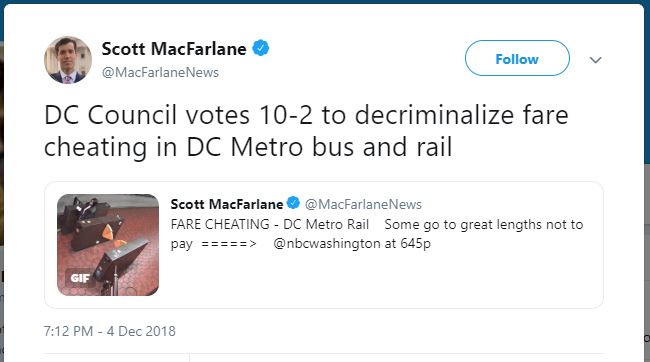Open the @MacFarlaneNews handle under the author name
This screenshot has height=362, width=650.
point(160,72)
